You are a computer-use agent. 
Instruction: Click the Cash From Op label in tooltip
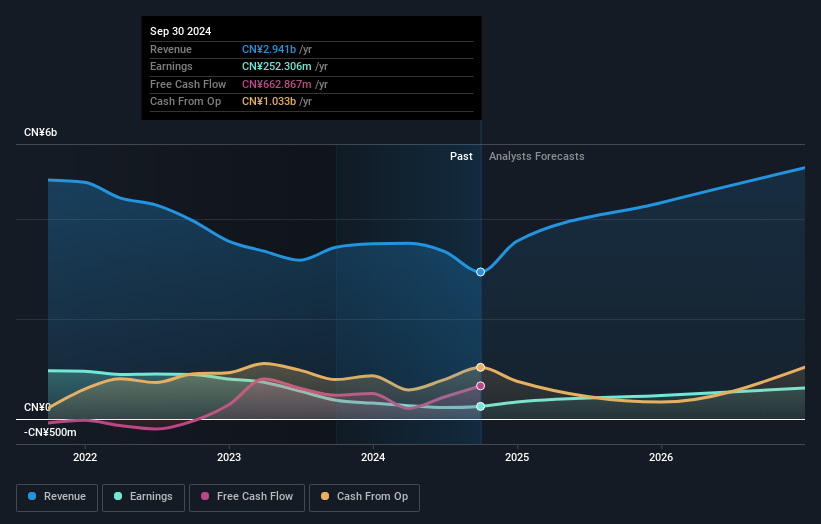click(185, 102)
